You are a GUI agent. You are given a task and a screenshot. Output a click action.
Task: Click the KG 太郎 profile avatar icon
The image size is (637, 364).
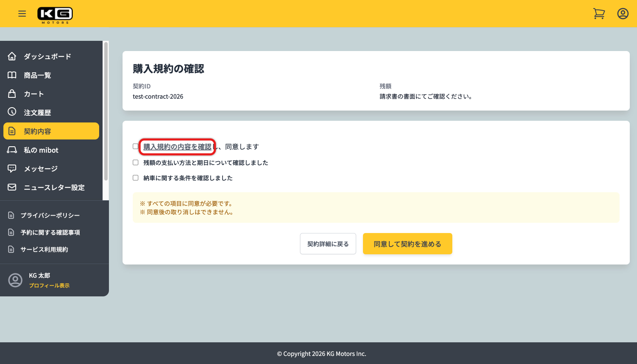(x=15, y=280)
